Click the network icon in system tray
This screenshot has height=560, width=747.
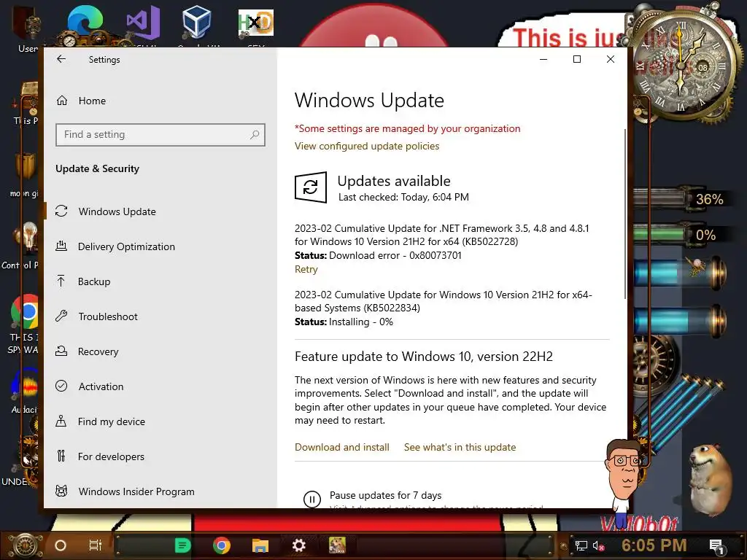pos(581,545)
